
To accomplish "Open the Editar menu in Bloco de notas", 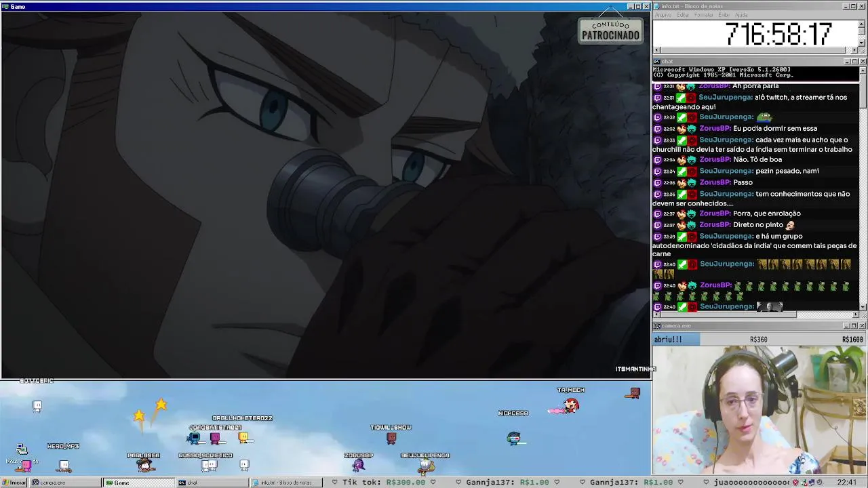I will 683,15.
